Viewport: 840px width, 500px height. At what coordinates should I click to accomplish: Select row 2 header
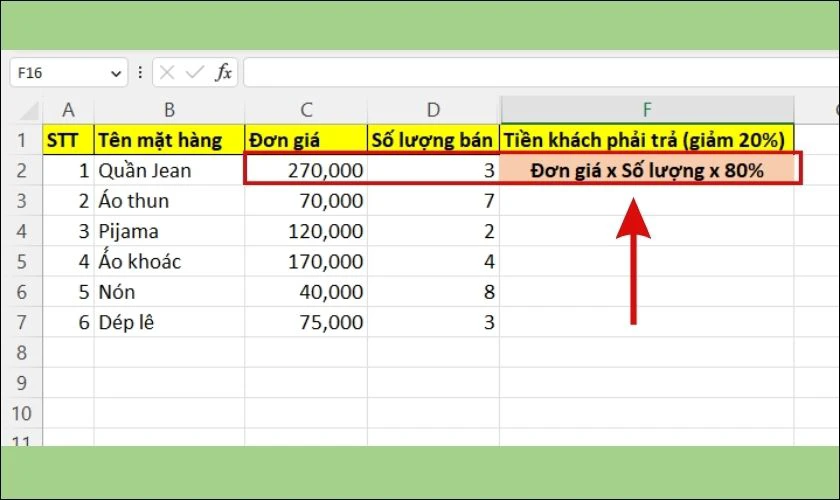pos(21,170)
